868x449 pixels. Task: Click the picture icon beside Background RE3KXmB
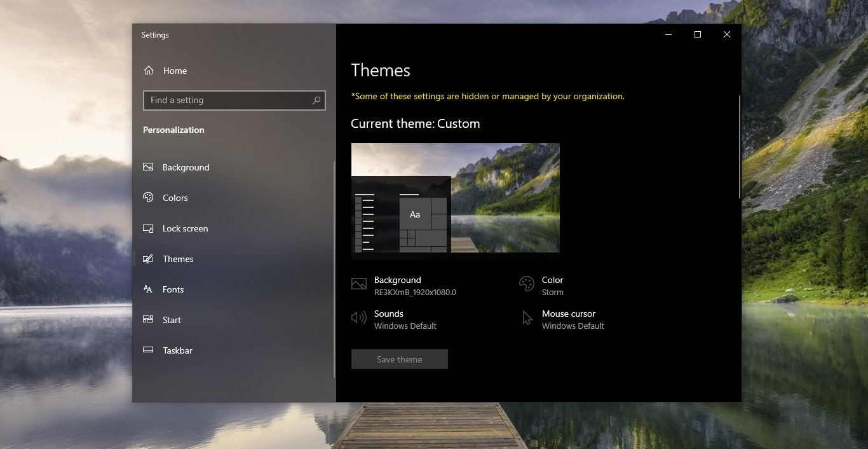coord(359,284)
